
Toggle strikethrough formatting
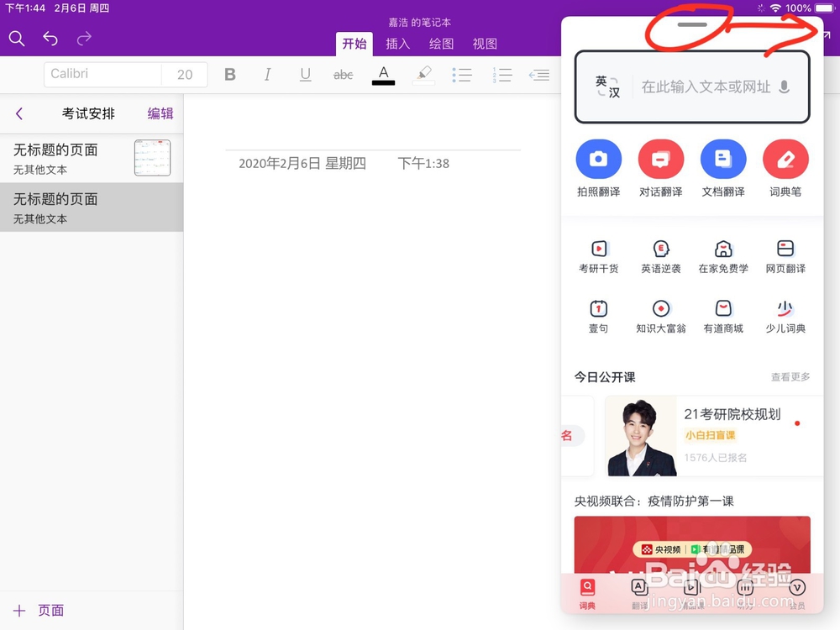[343, 75]
